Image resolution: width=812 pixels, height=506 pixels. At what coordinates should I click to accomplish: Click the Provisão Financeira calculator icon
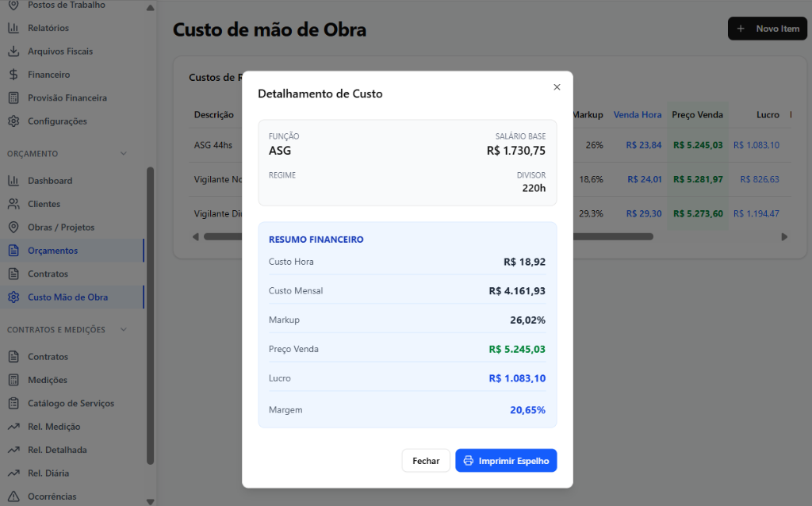13,98
